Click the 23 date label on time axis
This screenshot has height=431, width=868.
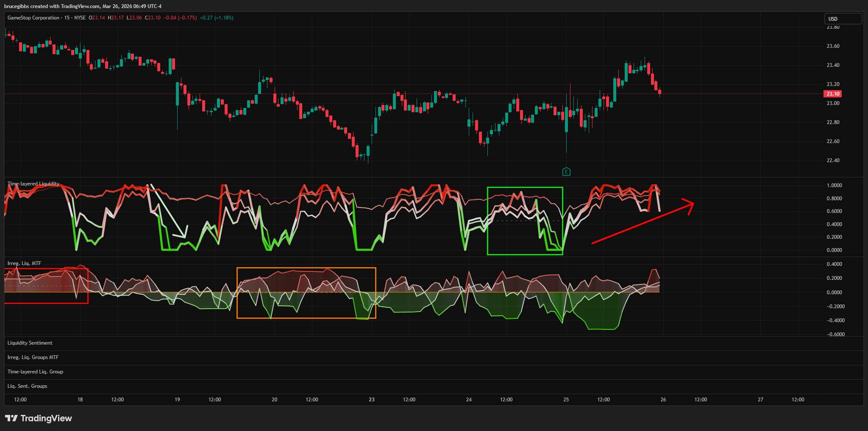click(x=372, y=400)
